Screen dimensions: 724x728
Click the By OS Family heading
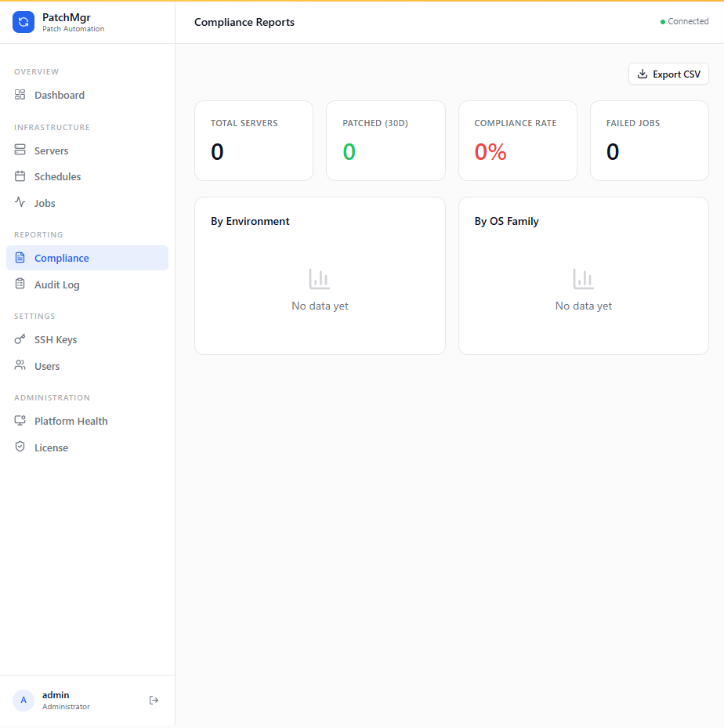click(x=506, y=221)
